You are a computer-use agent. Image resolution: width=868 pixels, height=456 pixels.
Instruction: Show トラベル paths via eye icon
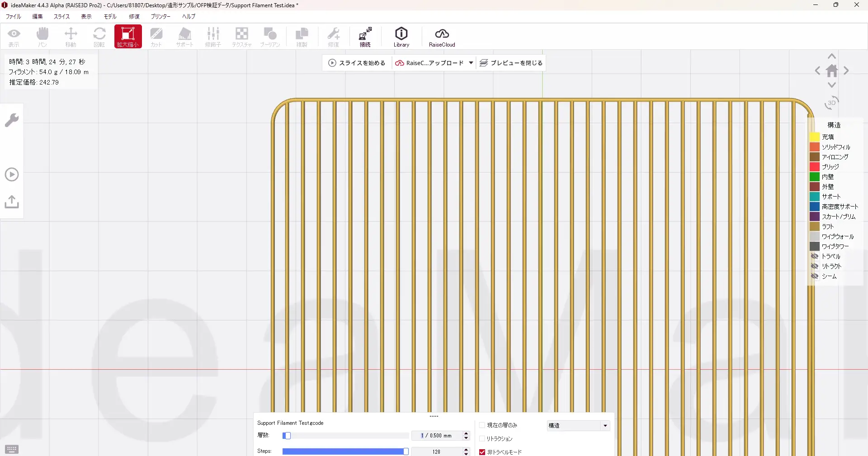coord(815,256)
